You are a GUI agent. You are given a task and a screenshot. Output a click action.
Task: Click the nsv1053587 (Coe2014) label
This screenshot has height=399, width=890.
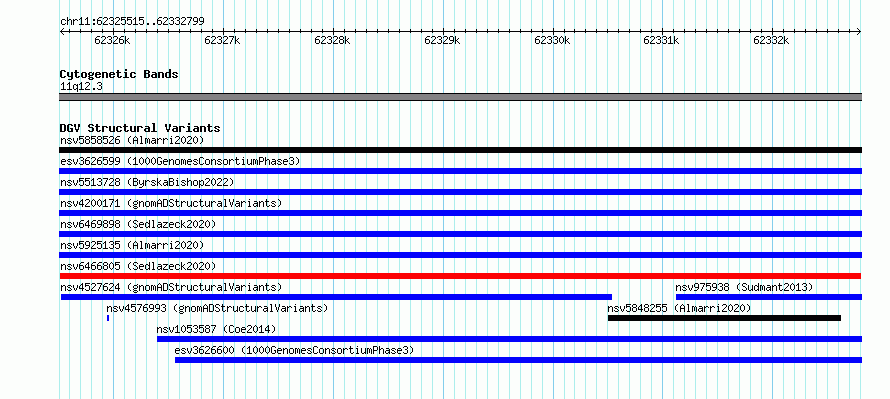point(216,329)
